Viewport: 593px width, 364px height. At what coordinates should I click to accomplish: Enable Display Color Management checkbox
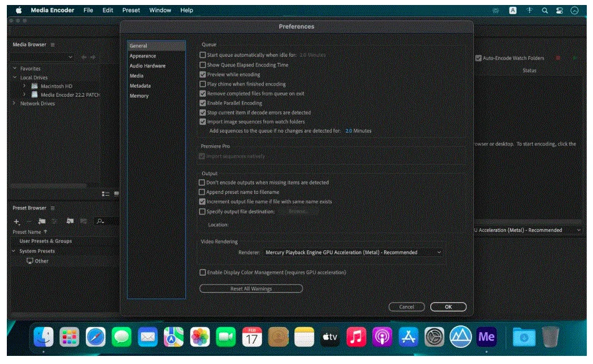point(203,272)
